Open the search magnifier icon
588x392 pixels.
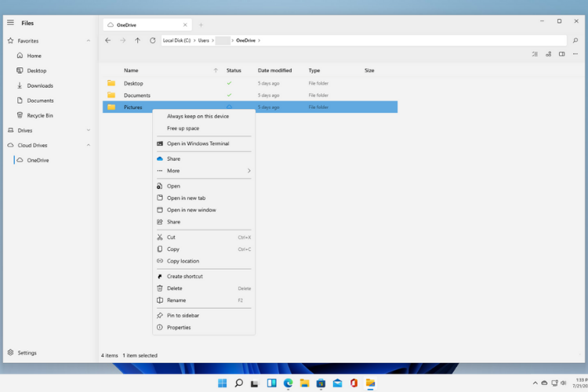point(575,40)
